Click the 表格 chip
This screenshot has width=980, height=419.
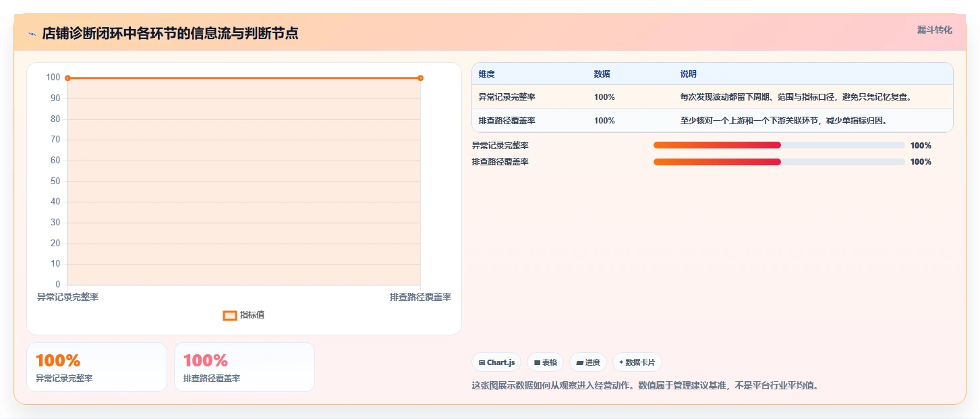(x=545, y=362)
